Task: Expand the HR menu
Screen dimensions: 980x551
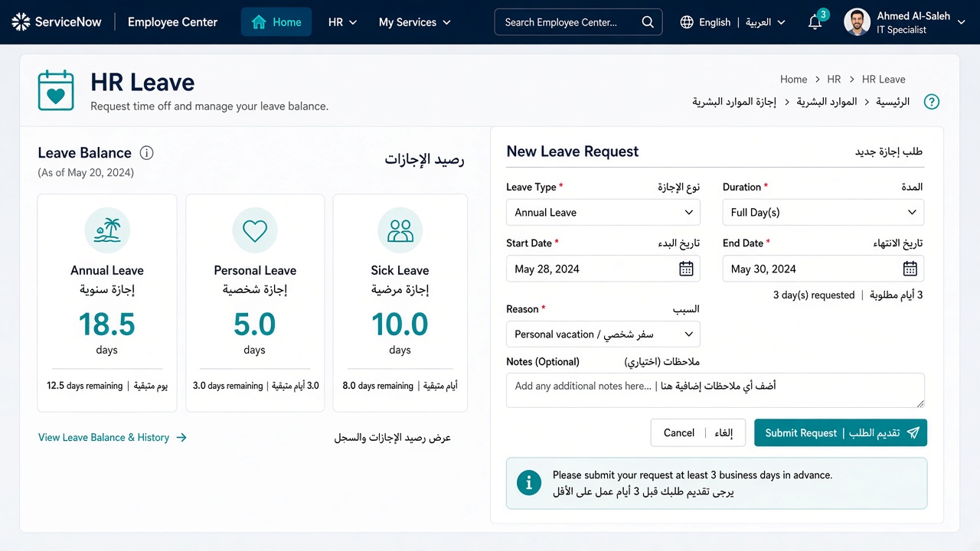Action: [342, 22]
